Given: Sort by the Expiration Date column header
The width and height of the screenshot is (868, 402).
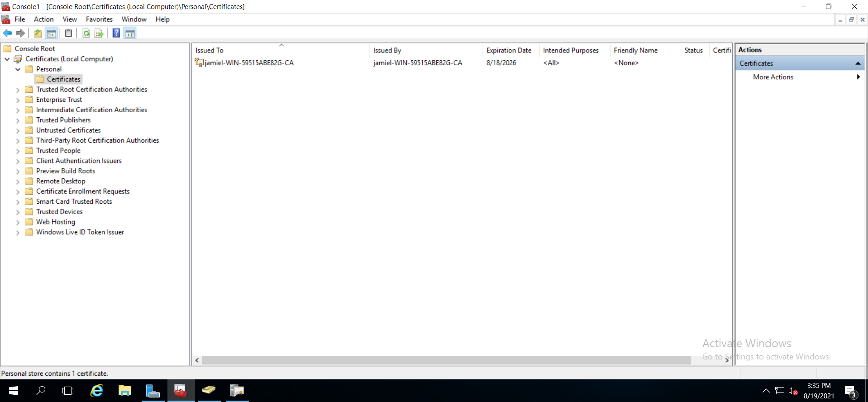Looking at the screenshot, I should [511, 50].
